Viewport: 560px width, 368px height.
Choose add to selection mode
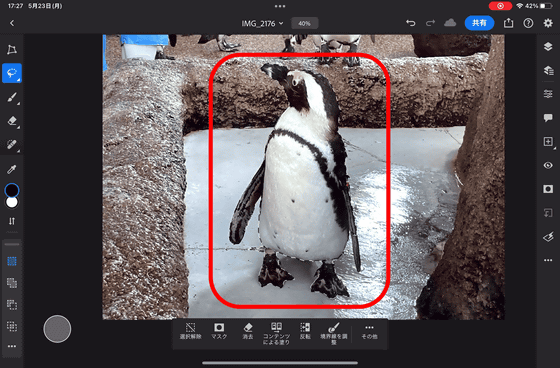(12, 283)
